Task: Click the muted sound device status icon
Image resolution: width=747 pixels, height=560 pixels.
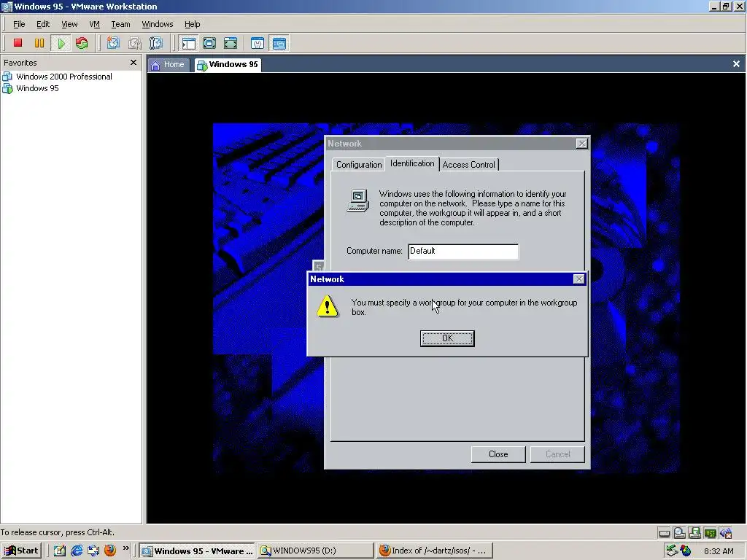Action: 725,533
